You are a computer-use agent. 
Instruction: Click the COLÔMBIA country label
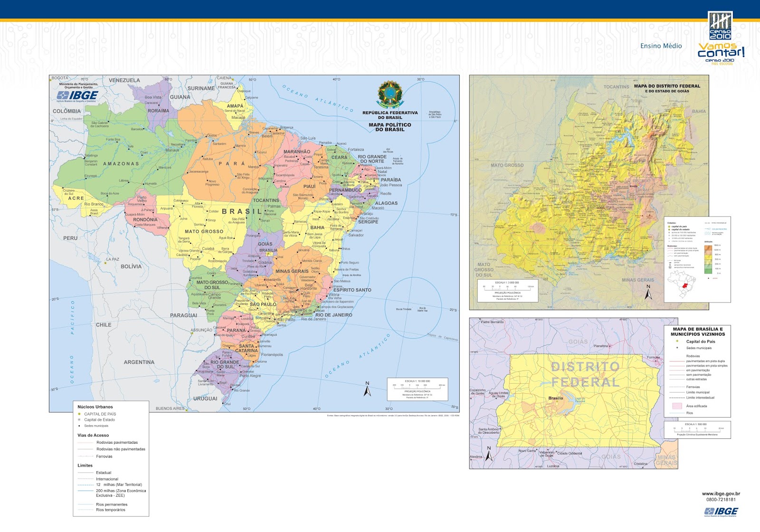click(66, 111)
